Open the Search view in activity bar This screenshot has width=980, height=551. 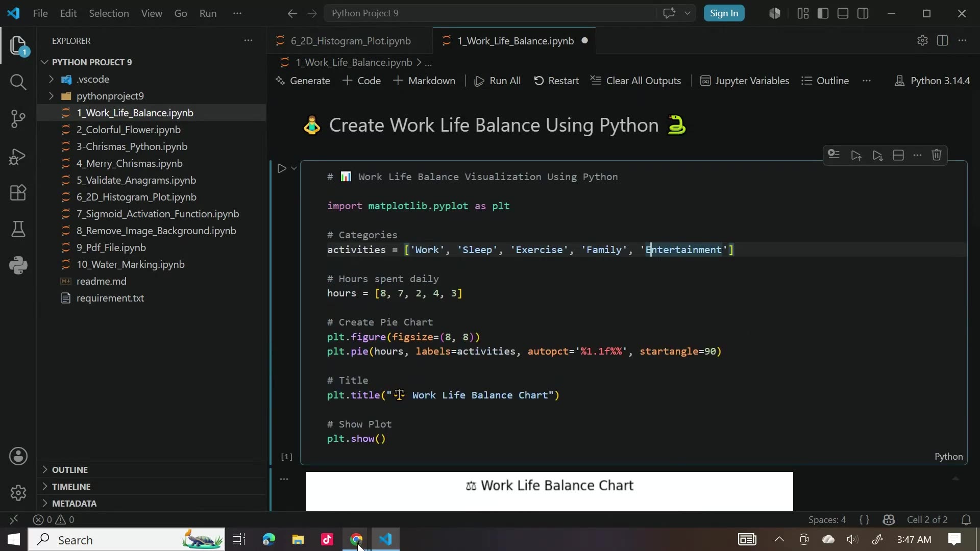pyautogui.click(x=18, y=82)
